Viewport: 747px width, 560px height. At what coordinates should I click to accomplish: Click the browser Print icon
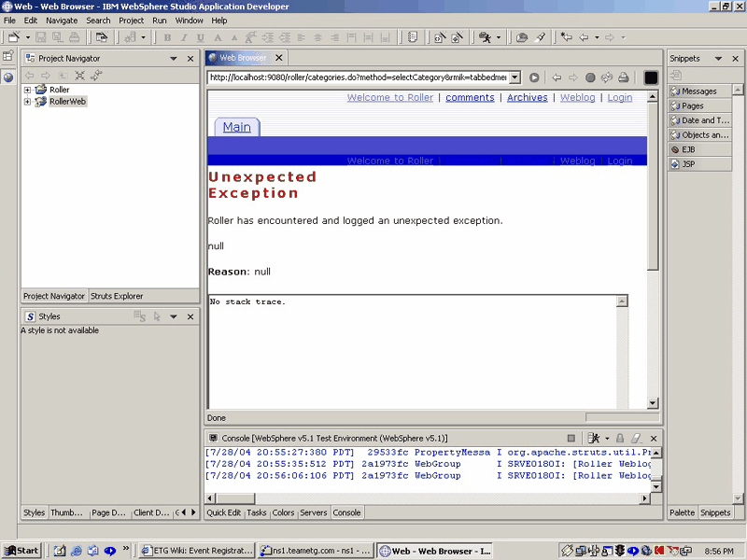tap(623, 77)
